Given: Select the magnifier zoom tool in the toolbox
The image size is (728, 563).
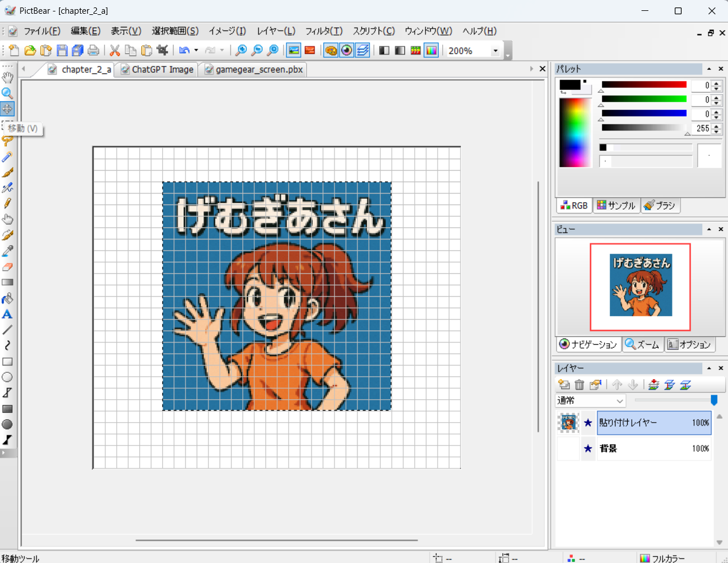Looking at the screenshot, I should (x=7, y=93).
